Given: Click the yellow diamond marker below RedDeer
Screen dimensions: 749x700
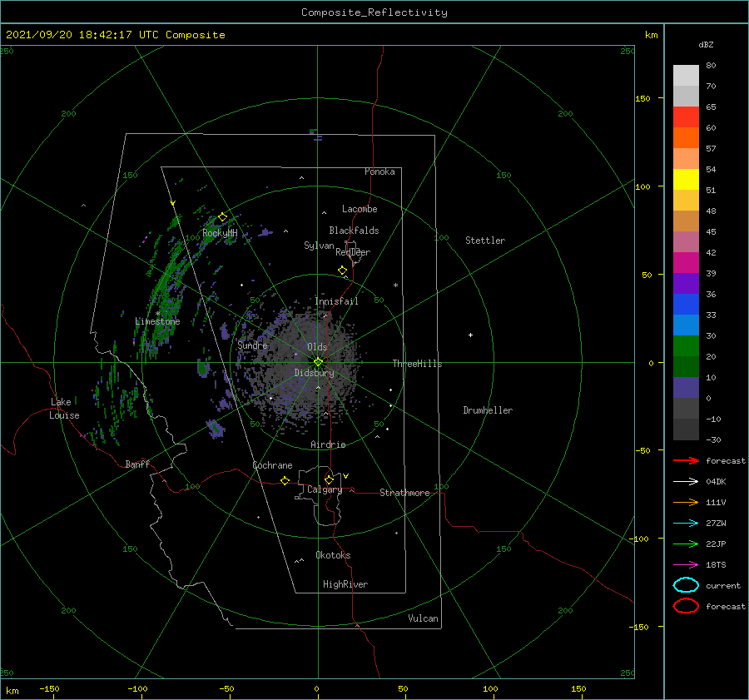Looking at the screenshot, I should pos(343,270).
